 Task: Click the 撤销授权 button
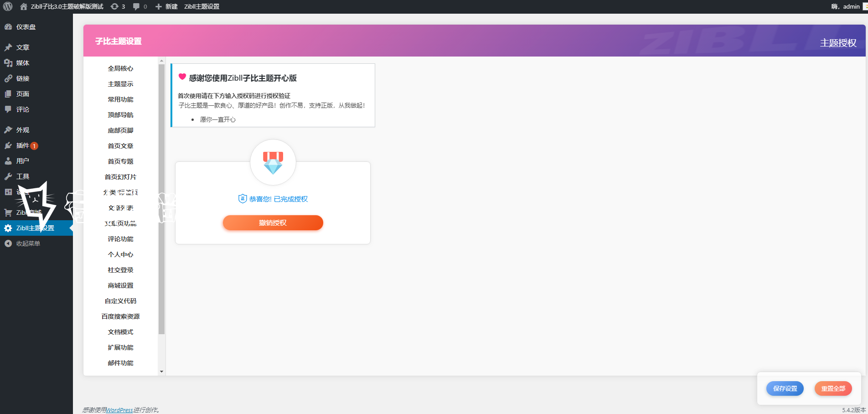273,223
